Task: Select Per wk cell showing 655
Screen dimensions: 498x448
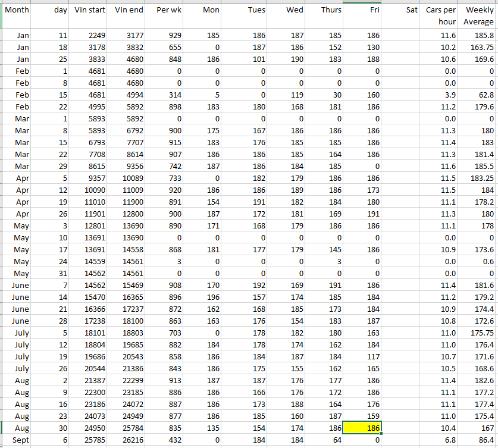Action: (165, 48)
